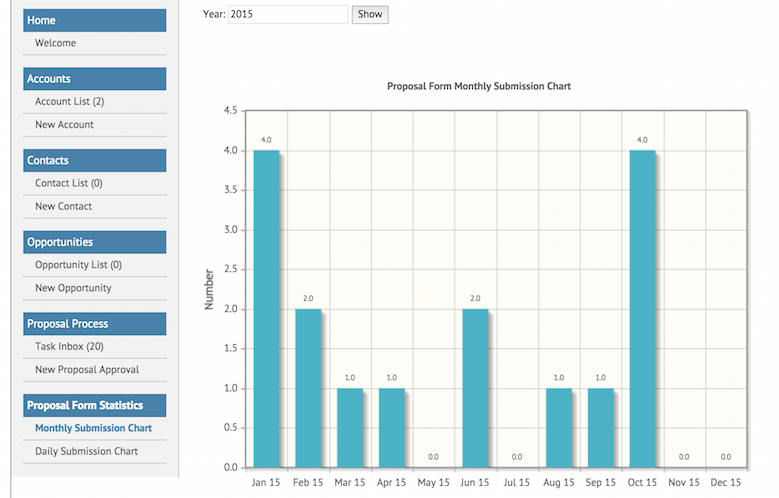Open Task Inbox (20)
The image size is (779, 498).
tap(69, 347)
